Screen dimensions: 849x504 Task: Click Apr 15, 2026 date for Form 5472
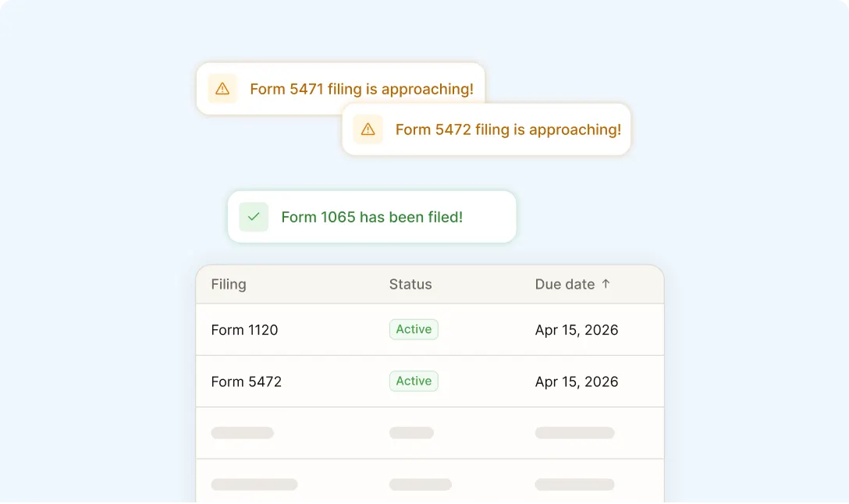coord(577,382)
